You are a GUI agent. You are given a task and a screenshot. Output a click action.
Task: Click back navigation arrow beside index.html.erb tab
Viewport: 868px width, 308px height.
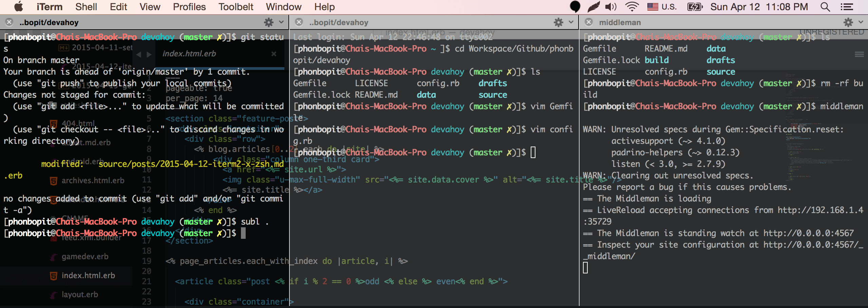click(x=139, y=54)
